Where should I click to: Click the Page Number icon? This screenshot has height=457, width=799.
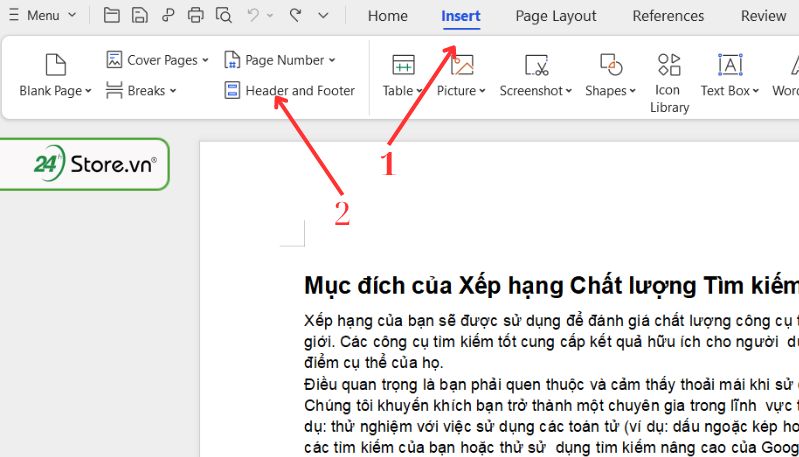pos(232,60)
